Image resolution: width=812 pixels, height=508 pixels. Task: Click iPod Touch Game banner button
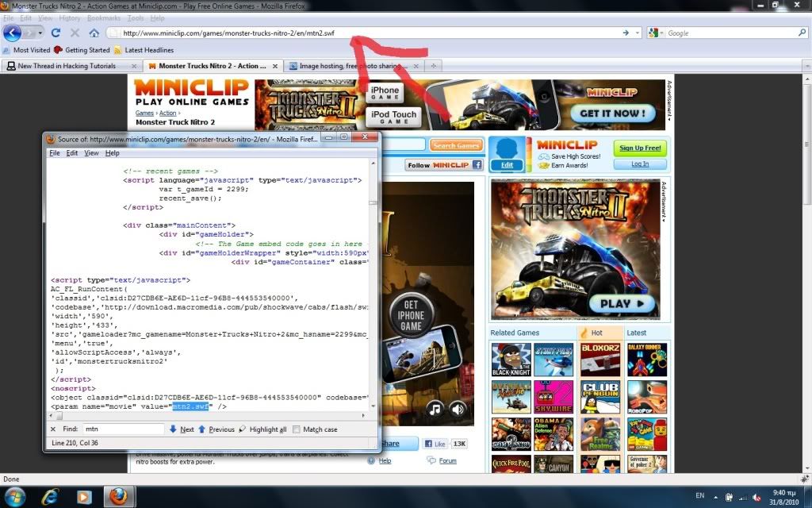tap(393, 117)
